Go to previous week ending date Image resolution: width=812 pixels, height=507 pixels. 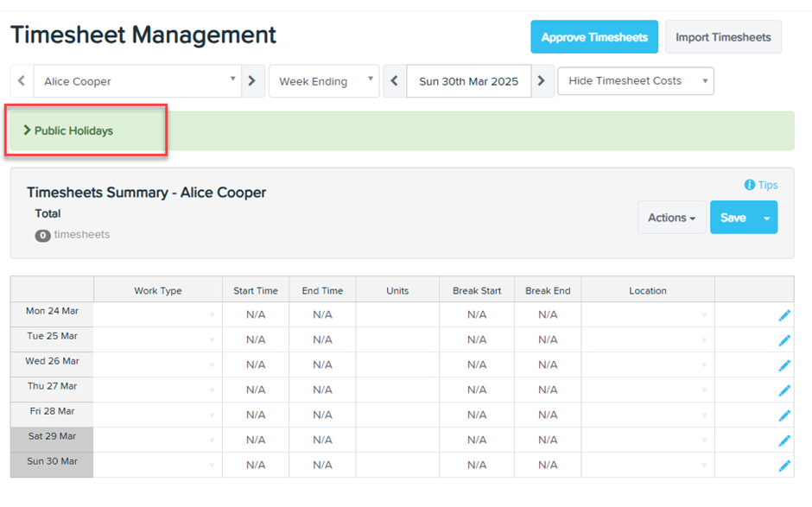[395, 81]
